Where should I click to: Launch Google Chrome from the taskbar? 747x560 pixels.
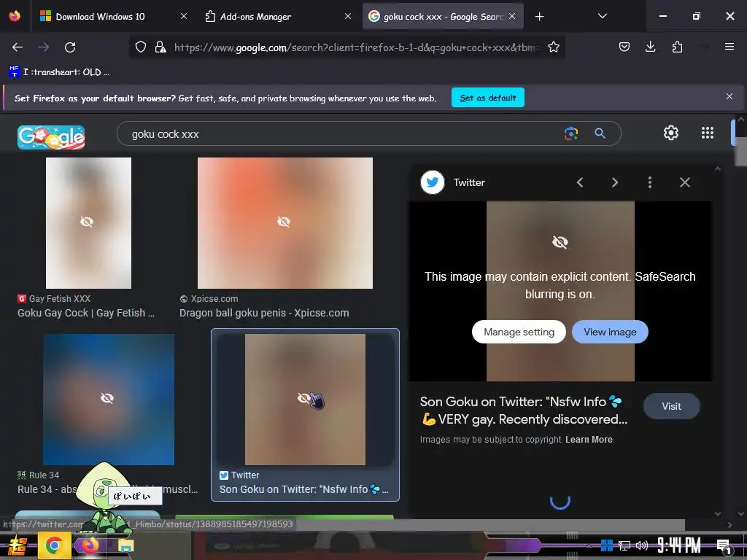coord(54,545)
